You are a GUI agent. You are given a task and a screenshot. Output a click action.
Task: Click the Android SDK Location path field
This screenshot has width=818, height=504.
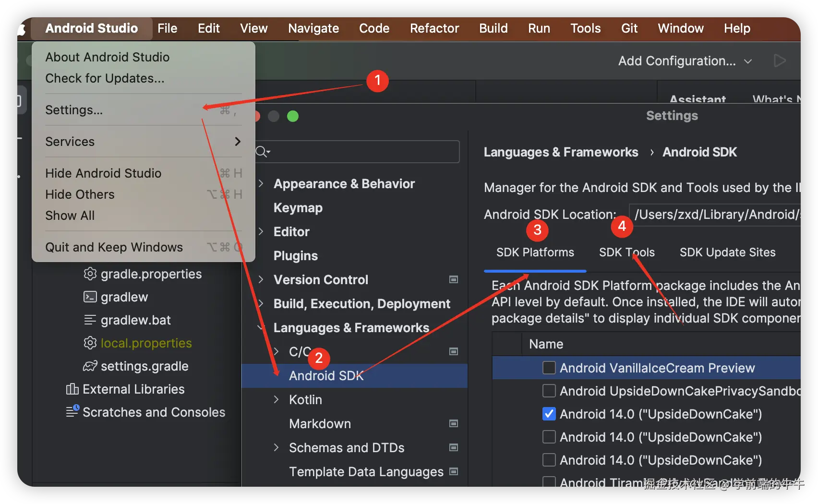click(x=715, y=215)
